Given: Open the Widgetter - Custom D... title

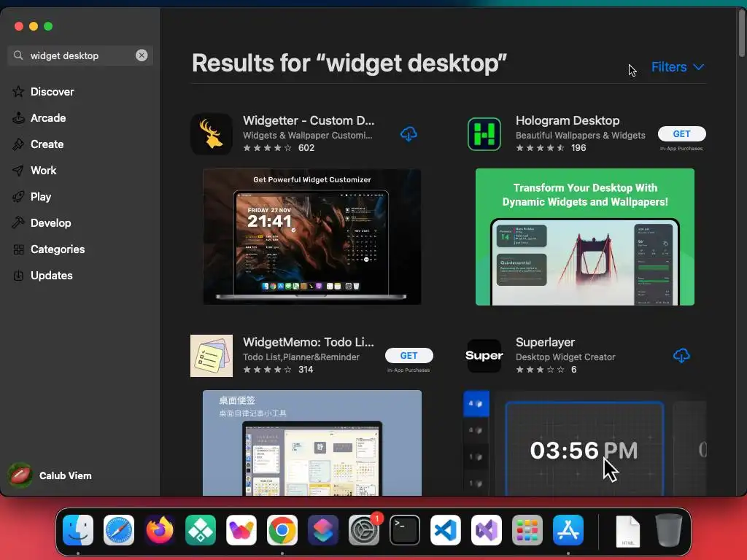Looking at the screenshot, I should pos(309,120).
